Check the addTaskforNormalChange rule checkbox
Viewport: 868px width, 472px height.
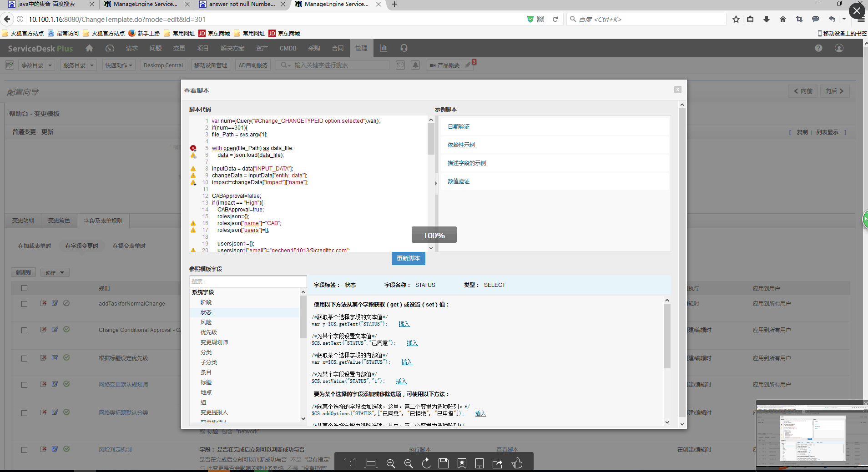coord(25,304)
